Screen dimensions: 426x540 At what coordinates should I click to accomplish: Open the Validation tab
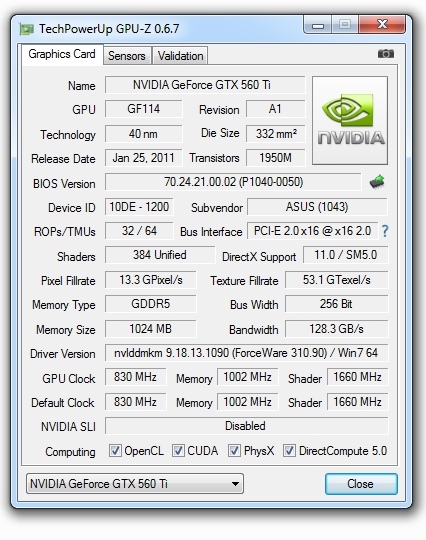click(x=180, y=56)
